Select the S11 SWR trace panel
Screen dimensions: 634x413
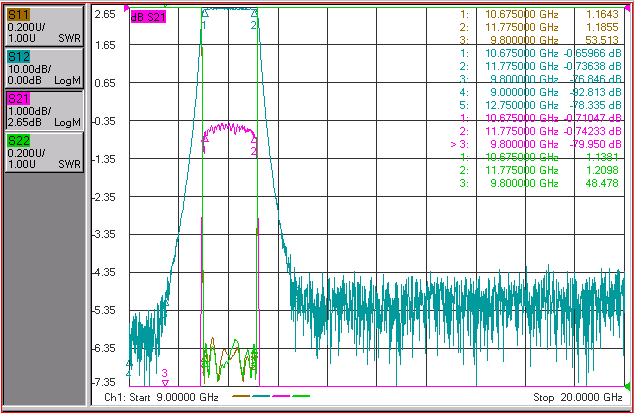click(44, 26)
